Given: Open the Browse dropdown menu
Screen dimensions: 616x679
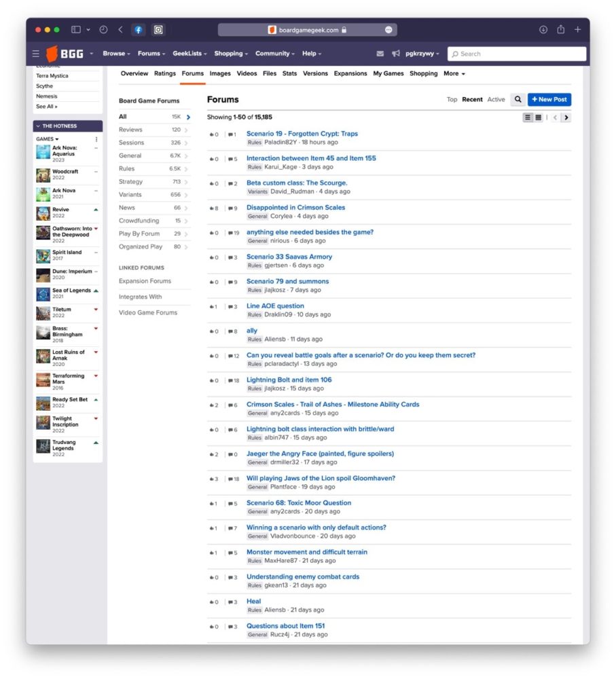Looking at the screenshot, I should pyautogui.click(x=117, y=54).
